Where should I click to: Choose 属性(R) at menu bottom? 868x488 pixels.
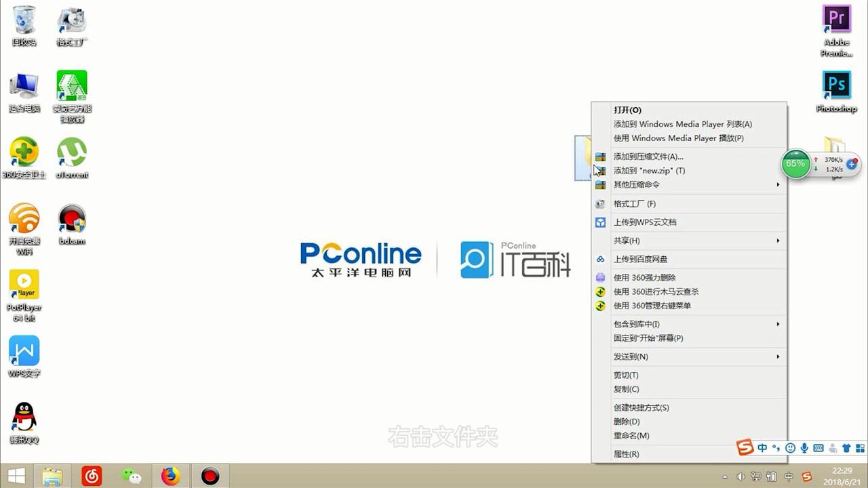coord(689,454)
